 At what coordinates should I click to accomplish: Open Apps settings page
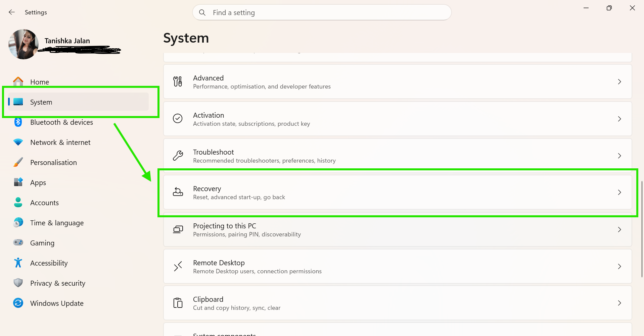pyautogui.click(x=78, y=182)
